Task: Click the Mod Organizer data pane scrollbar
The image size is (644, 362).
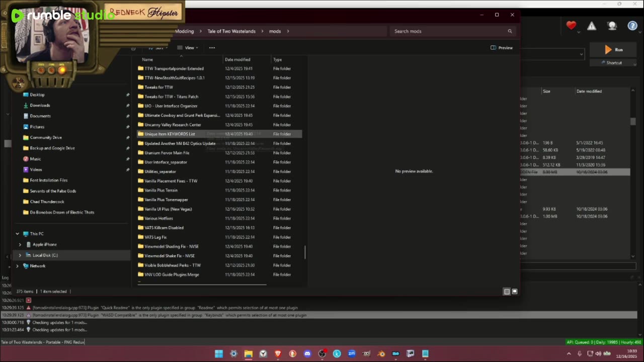Action: point(633,121)
